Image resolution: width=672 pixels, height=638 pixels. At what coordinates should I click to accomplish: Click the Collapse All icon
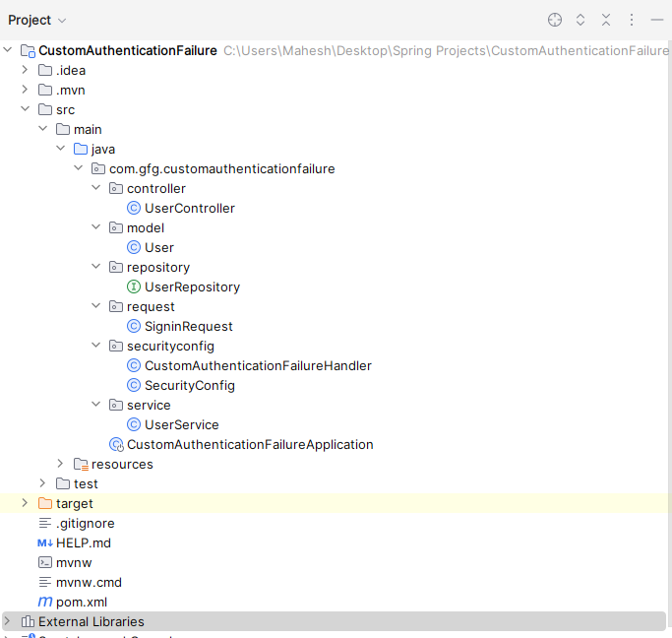[605, 20]
